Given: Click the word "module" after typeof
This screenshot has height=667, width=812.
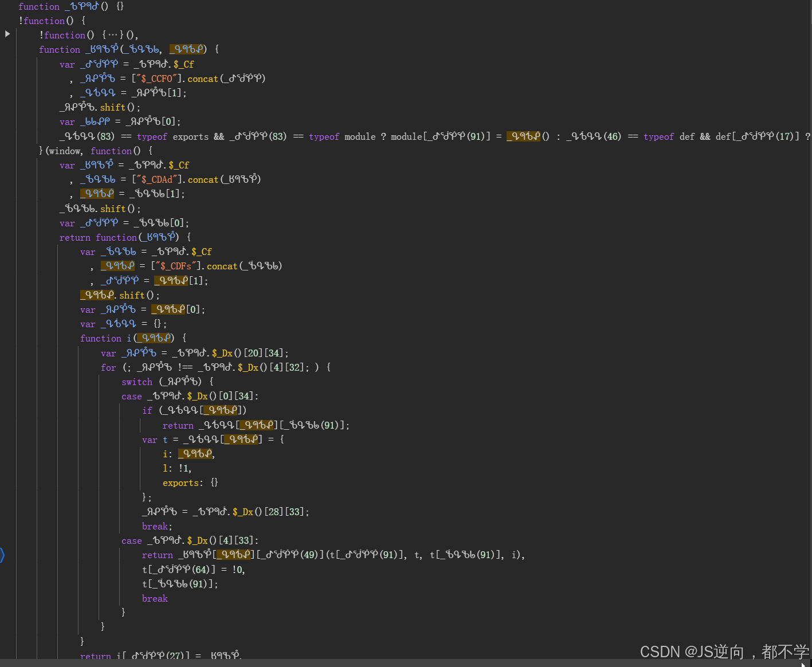Looking at the screenshot, I should coord(360,136).
